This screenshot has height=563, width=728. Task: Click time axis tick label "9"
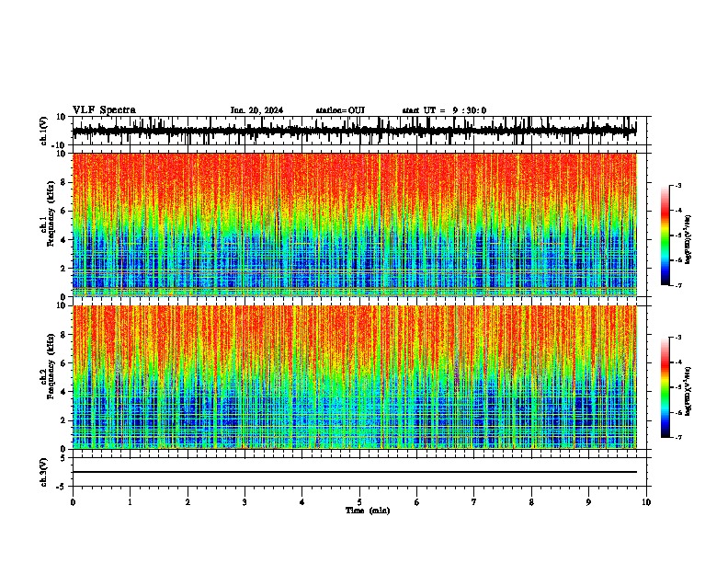point(588,502)
